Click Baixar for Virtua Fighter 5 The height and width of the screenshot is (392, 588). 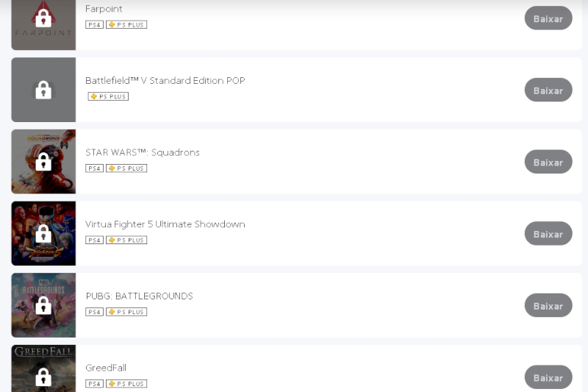click(x=548, y=234)
